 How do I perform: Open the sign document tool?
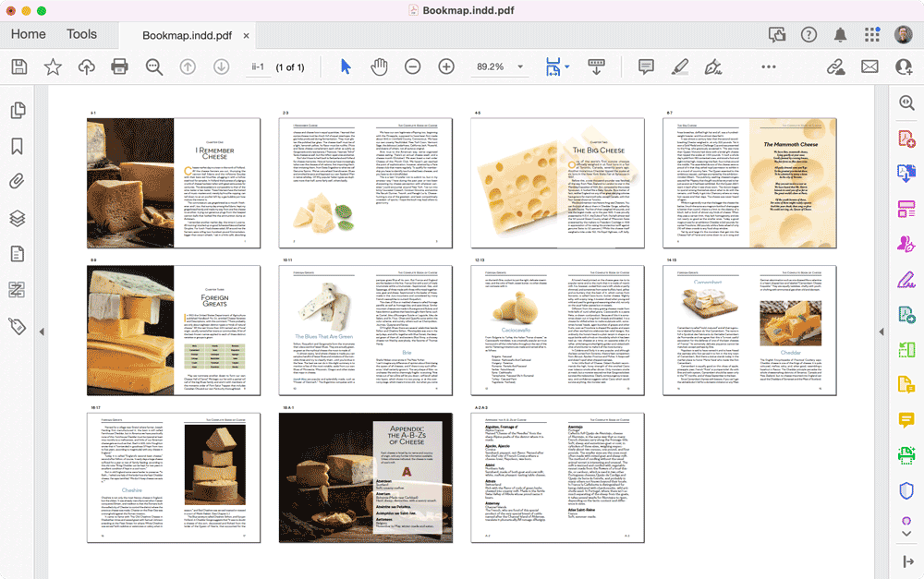713,66
